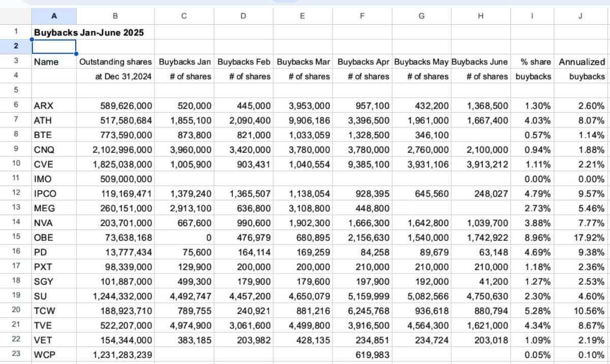The width and height of the screenshot is (610, 364).
Task: Select the SGY name cell
Action: (54, 281)
